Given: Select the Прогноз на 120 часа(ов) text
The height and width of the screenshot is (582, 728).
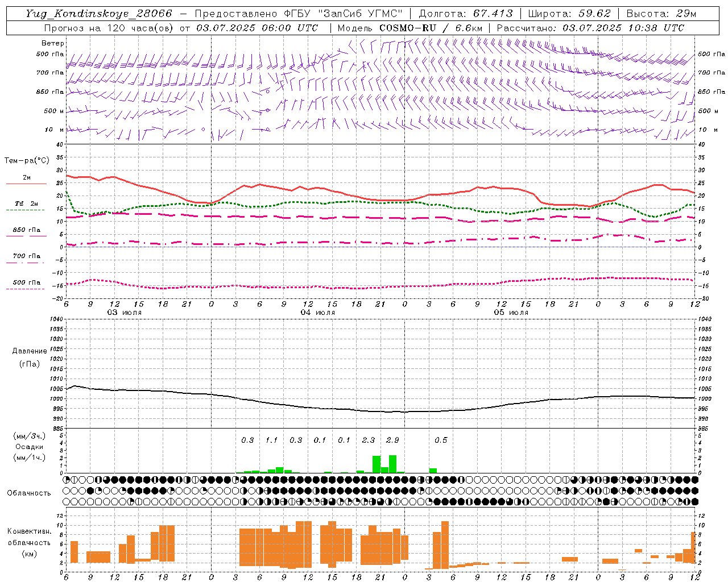Looking at the screenshot, I should pos(109,28).
